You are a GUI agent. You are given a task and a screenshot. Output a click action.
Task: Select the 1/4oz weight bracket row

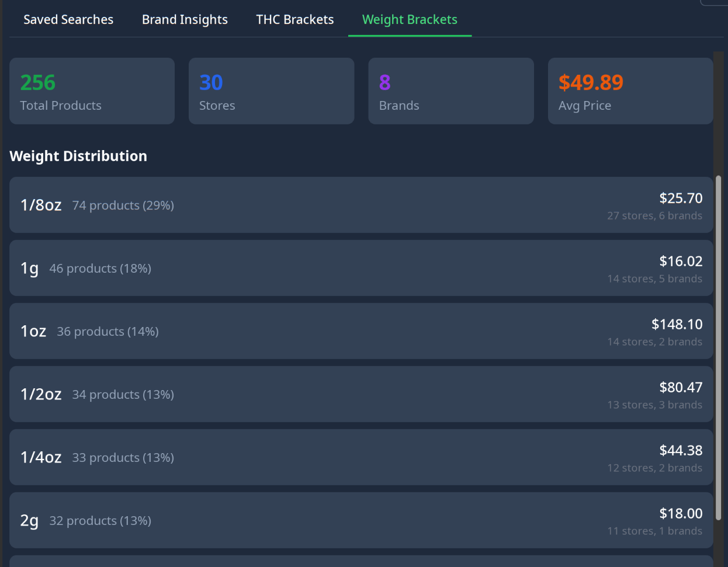point(361,457)
